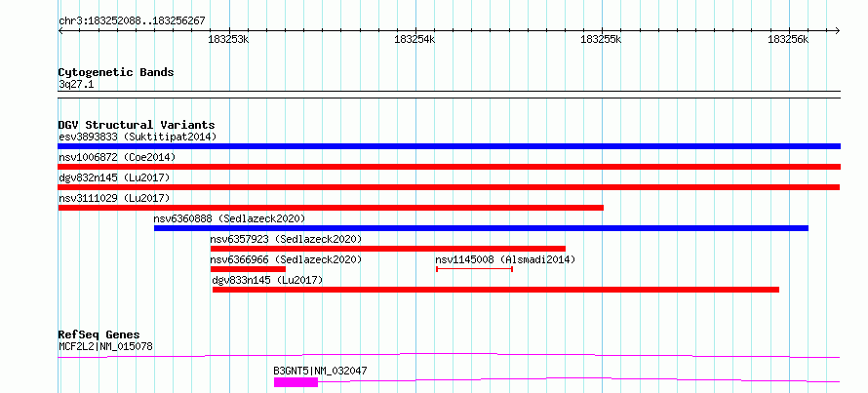Select the blue nsv6360888 variant bar
This screenshot has height=393, width=868.
(481, 228)
